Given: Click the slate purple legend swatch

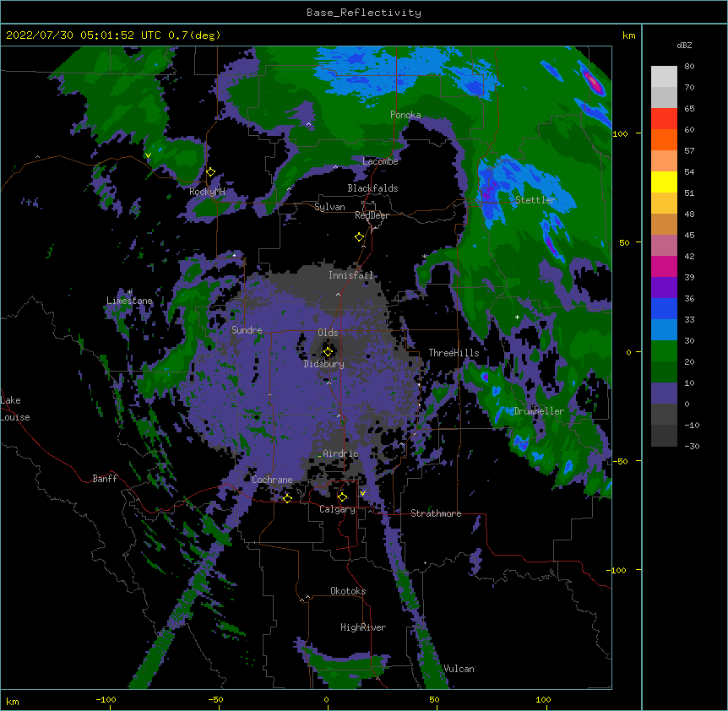Looking at the screenshot, I should tap(664, 393).
